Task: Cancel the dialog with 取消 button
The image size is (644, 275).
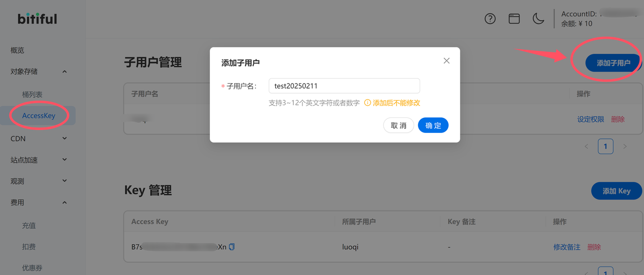Action: pyautogui.click(x=398, y=125)
